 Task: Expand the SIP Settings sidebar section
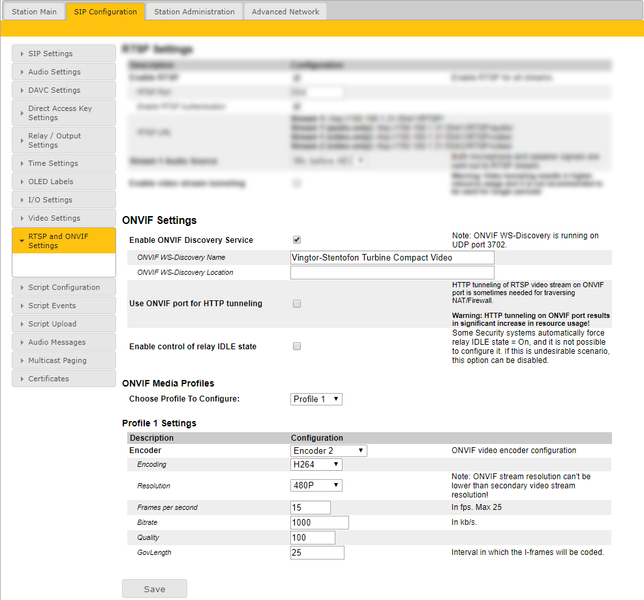64,53
